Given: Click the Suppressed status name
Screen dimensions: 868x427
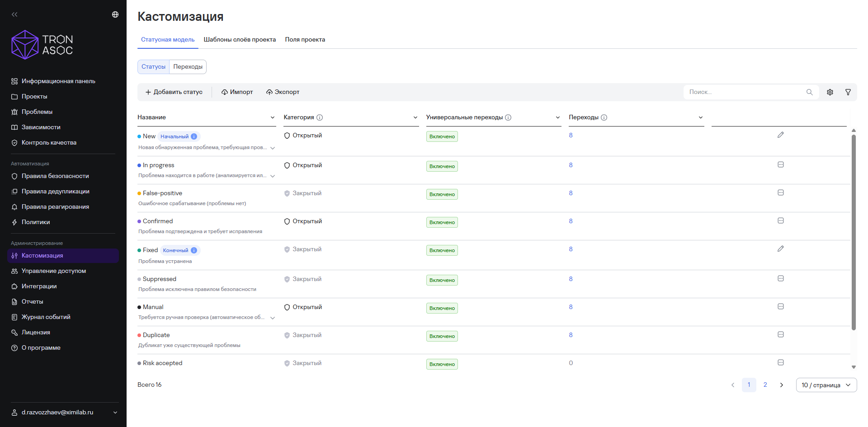Looking at the screenshot, I should tap(160, 279).
